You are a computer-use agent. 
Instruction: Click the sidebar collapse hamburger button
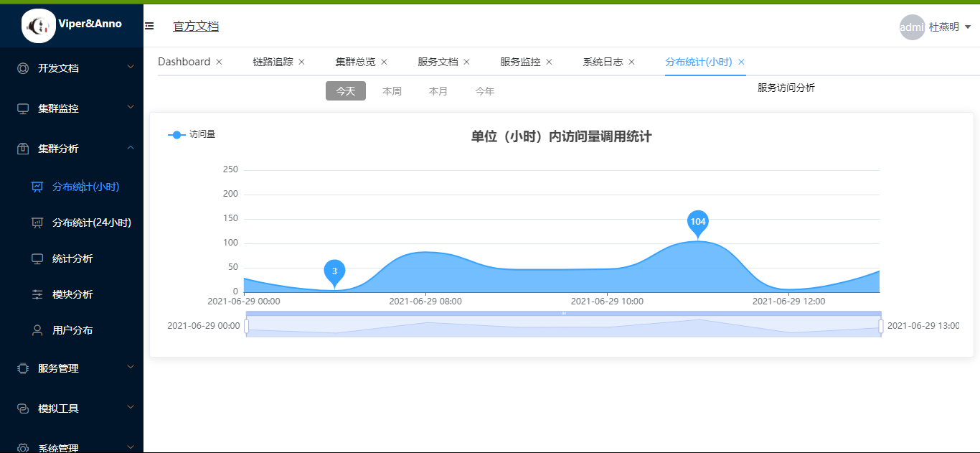[x=149, y=25]
